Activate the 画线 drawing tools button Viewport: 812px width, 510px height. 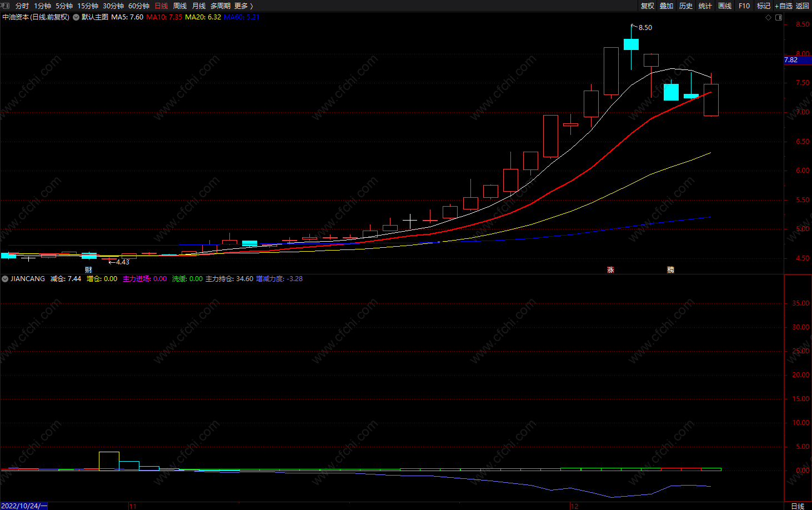point(725,6)
